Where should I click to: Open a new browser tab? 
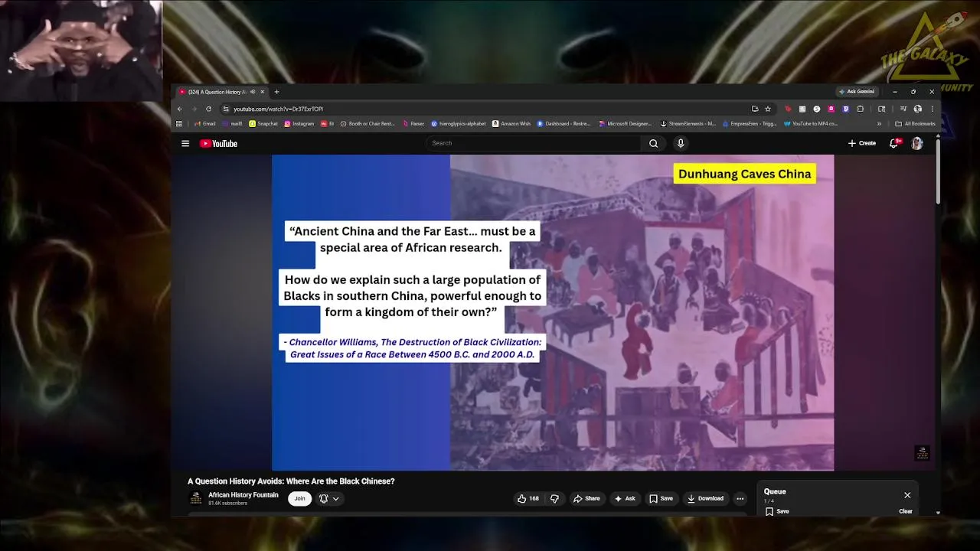coord(276,92)
